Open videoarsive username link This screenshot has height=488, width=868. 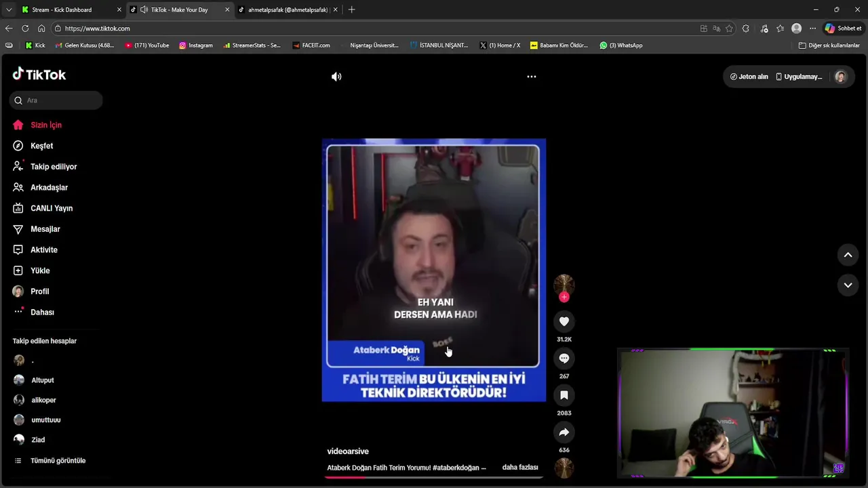348,451
